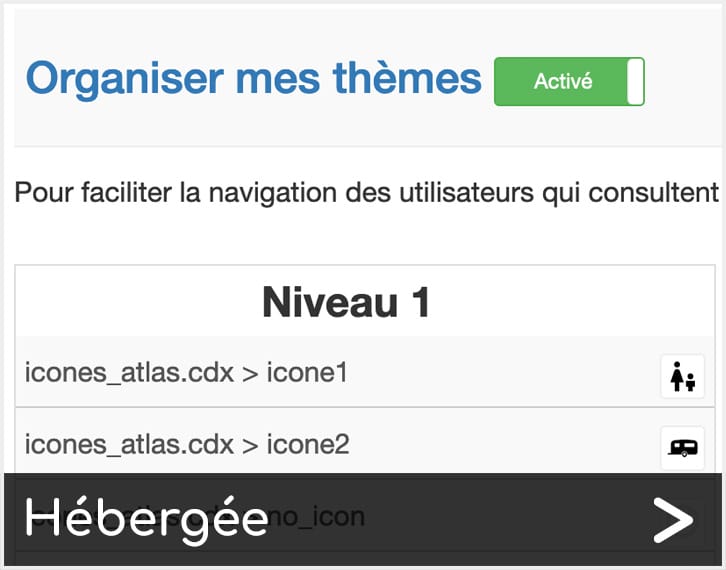Viewport: 726px width, 570px height.
Task: Click the description text starting Pour faciliter
Action: click(367, 193)
